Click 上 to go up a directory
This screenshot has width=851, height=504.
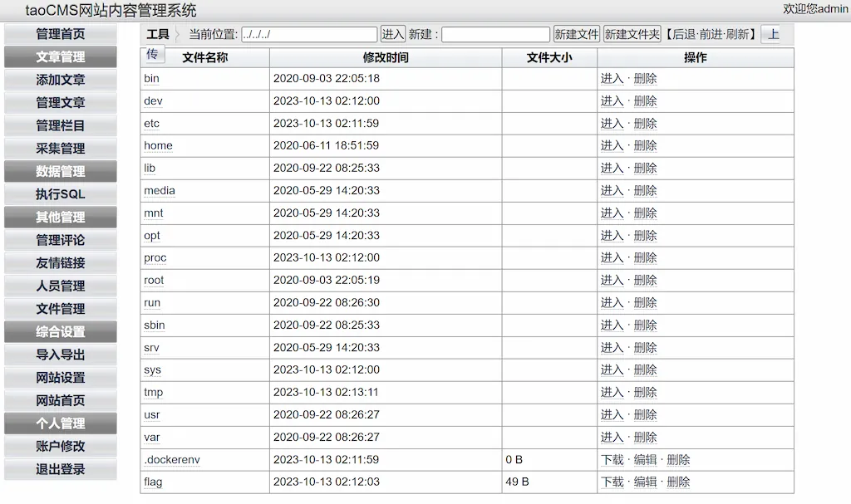775,34
